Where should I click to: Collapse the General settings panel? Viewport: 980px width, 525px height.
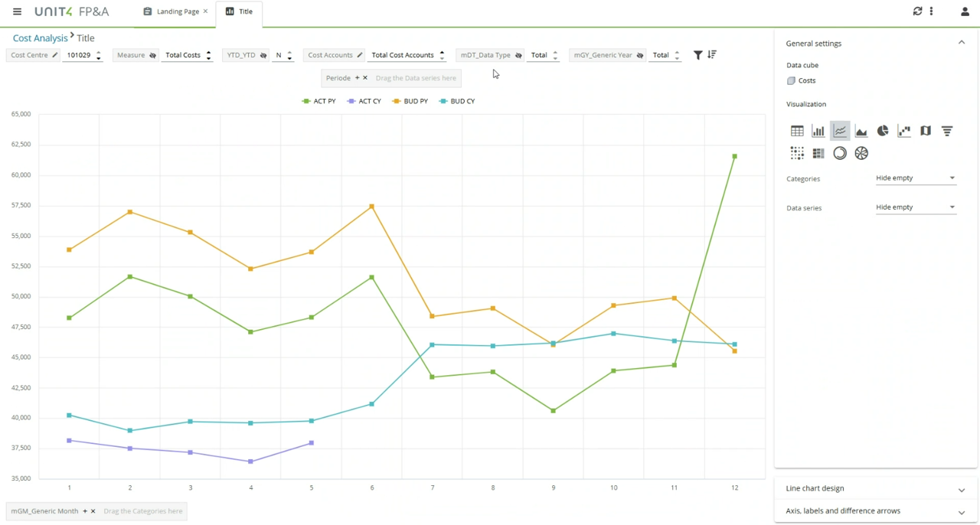(962, 43)
